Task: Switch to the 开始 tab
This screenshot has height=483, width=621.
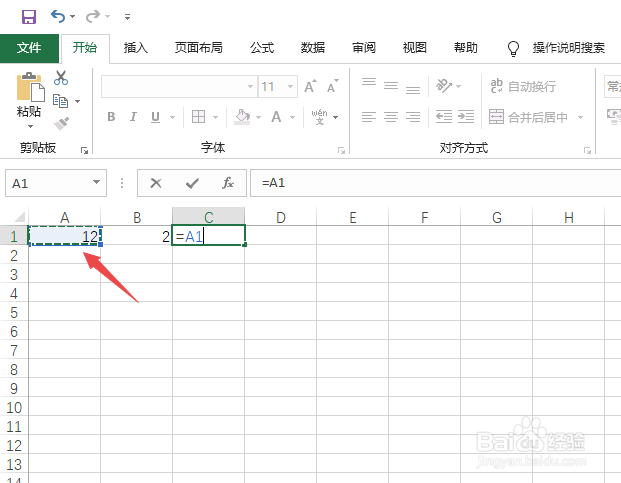Action: [x=85, y=48]
